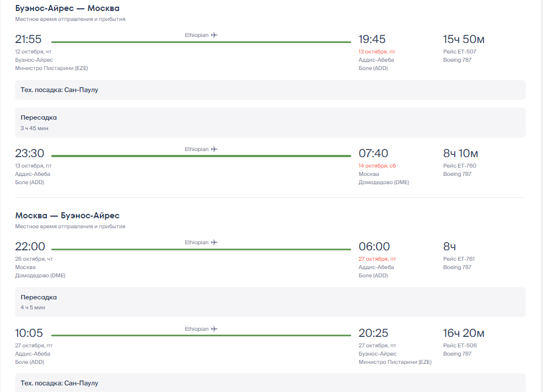Click the airplane icon on flight ET-507
The image size is (543, 392).
pos(214,35)
